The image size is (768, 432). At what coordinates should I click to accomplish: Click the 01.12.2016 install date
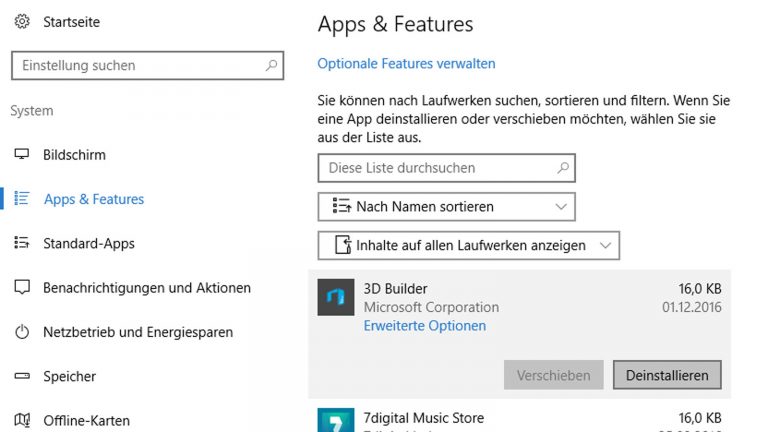(692, 307)
